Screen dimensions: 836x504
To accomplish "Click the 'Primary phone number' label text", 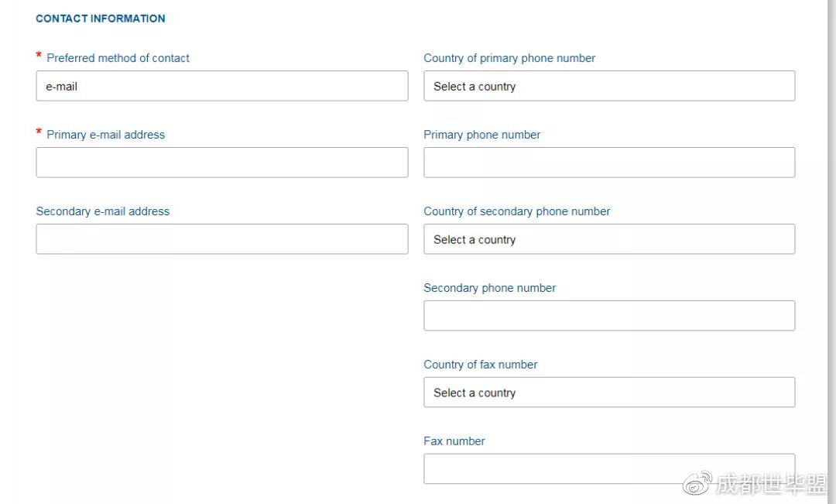I will (x=481, y=135).
